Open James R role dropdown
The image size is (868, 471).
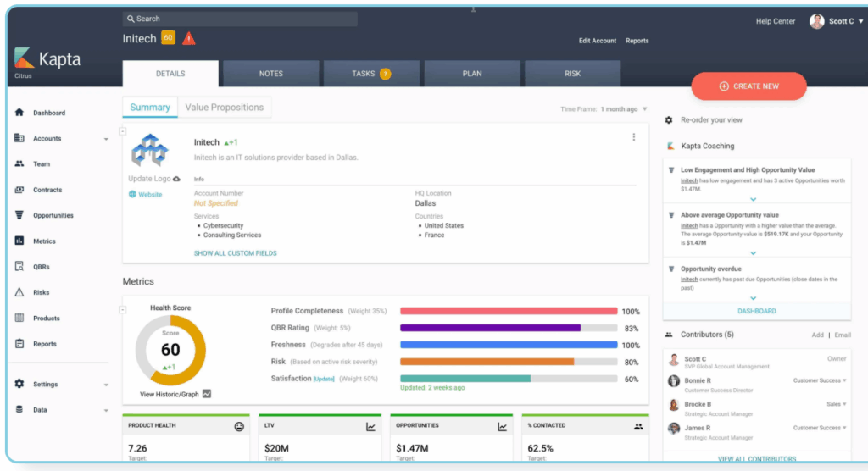pos(820,428)
